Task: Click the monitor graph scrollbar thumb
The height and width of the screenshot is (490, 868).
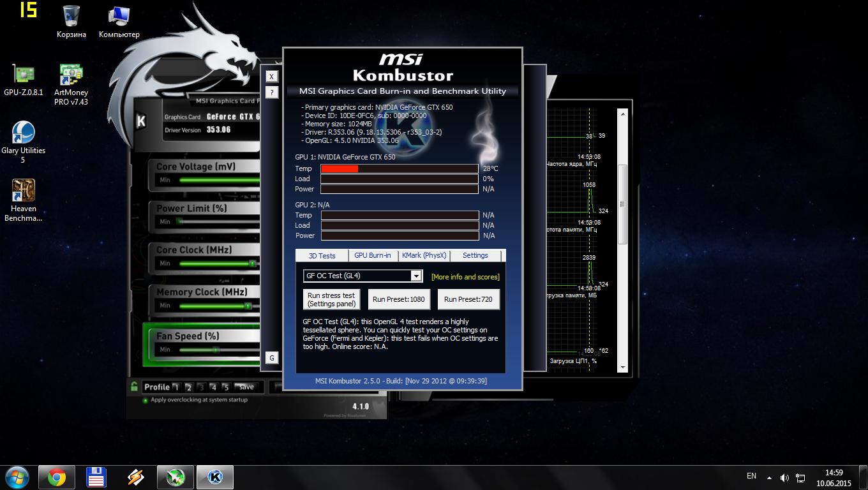Action: click(x=622, y=204)
